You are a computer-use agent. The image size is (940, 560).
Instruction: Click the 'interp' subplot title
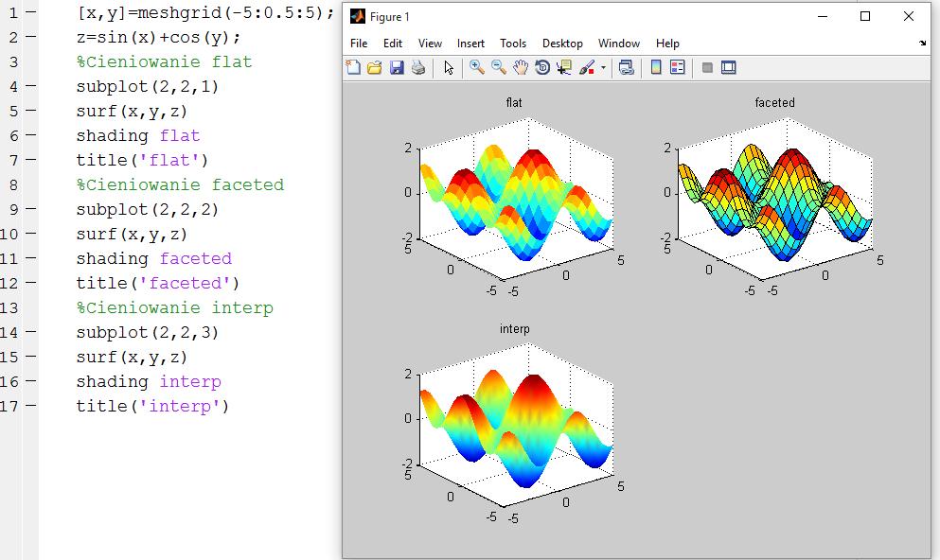(514, 329)
